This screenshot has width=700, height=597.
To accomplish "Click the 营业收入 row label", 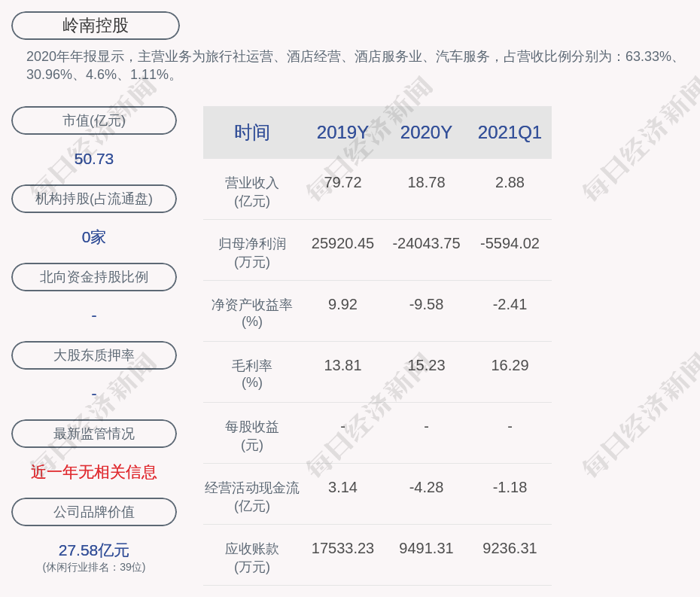I will (x=251, y=191).
